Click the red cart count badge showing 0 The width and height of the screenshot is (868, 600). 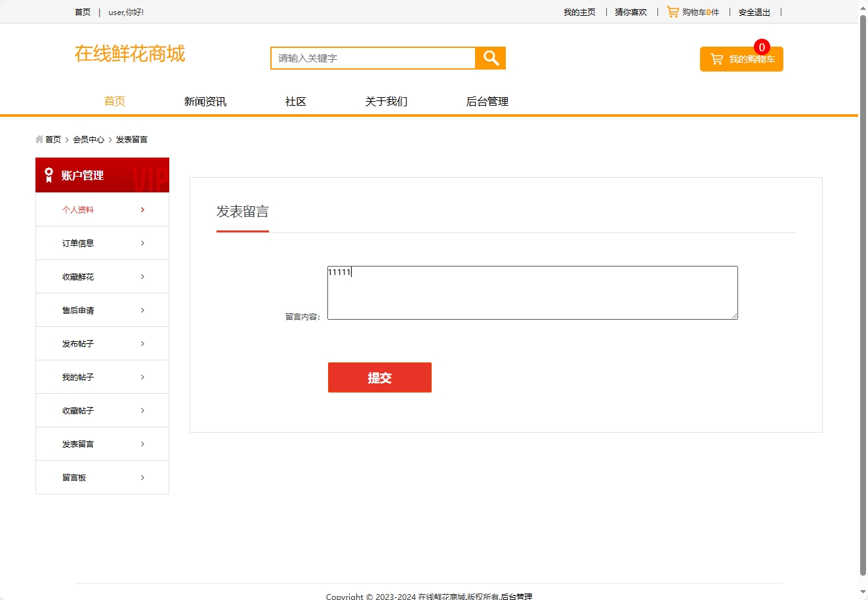[762, 47]
